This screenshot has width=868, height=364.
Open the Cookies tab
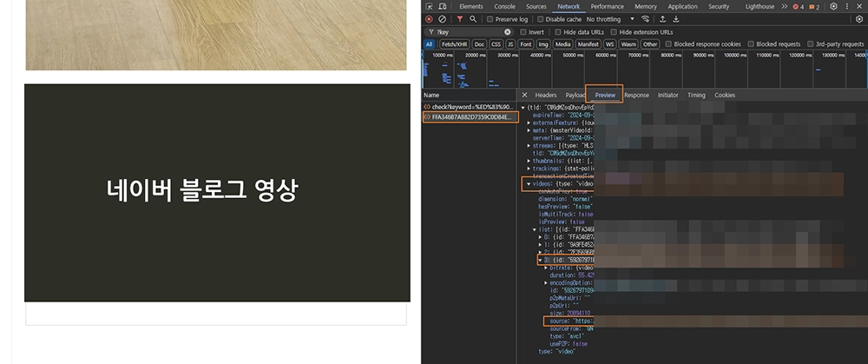[x=725, y=96]
